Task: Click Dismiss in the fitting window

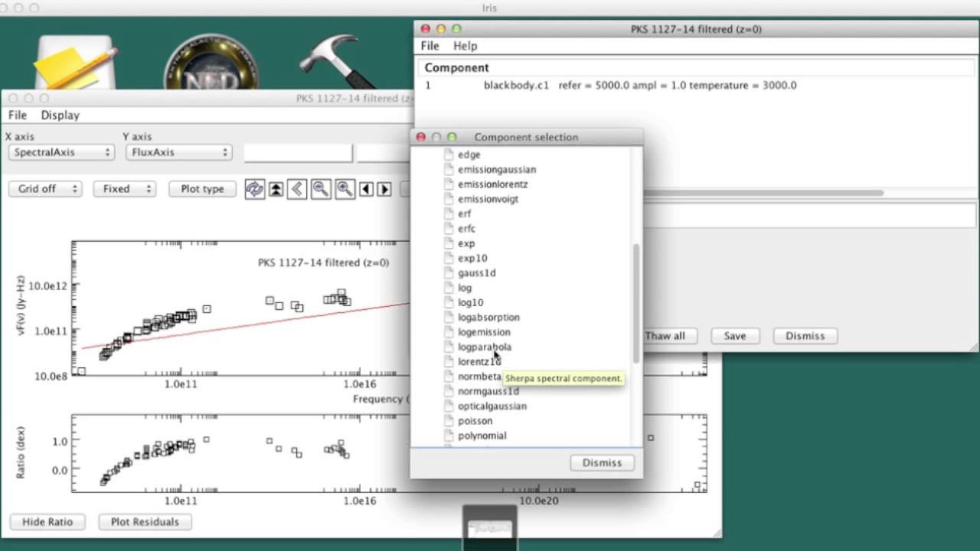Action: point(805,336)
